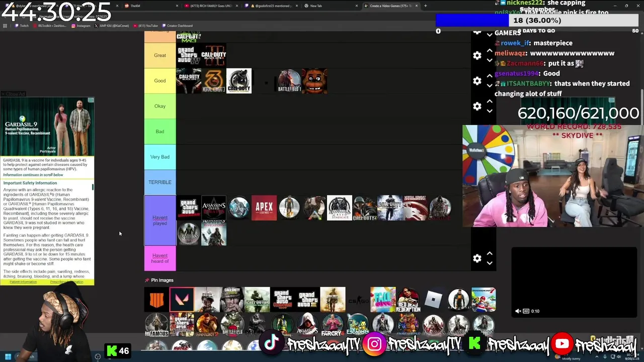Pick Apex Legends image in Havent played row
Screen dimensions: 644x362
(264, 208)
